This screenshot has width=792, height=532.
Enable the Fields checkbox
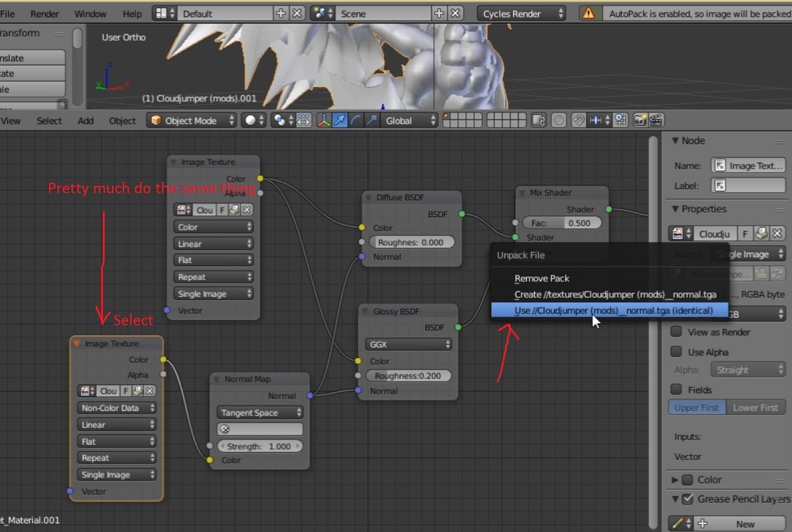pos(676,389)
